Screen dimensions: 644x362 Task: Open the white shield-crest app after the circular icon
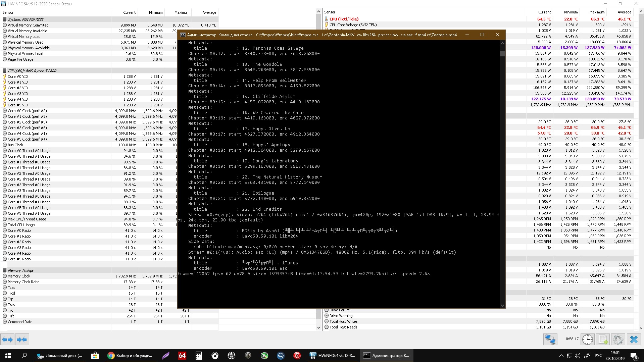pyautogui.click(x=232, y=356)
